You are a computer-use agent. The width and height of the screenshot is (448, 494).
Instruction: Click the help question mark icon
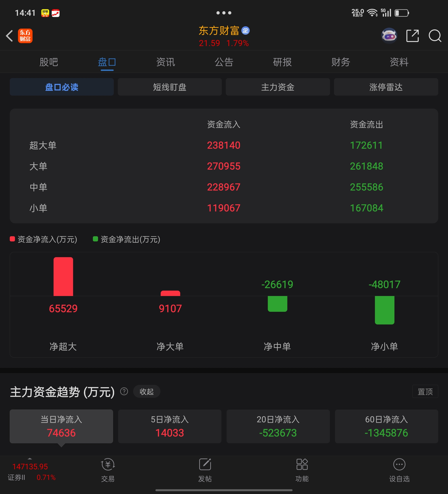tap(124, 391)
